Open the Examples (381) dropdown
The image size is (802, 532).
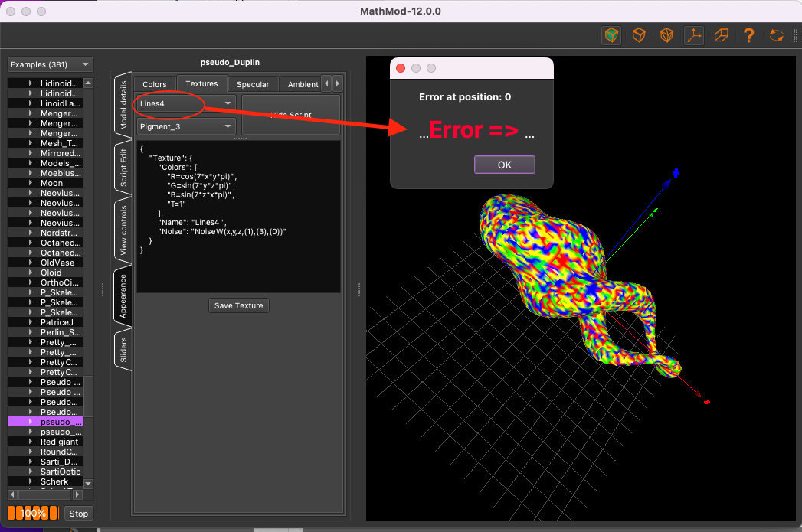coord(49,64)
